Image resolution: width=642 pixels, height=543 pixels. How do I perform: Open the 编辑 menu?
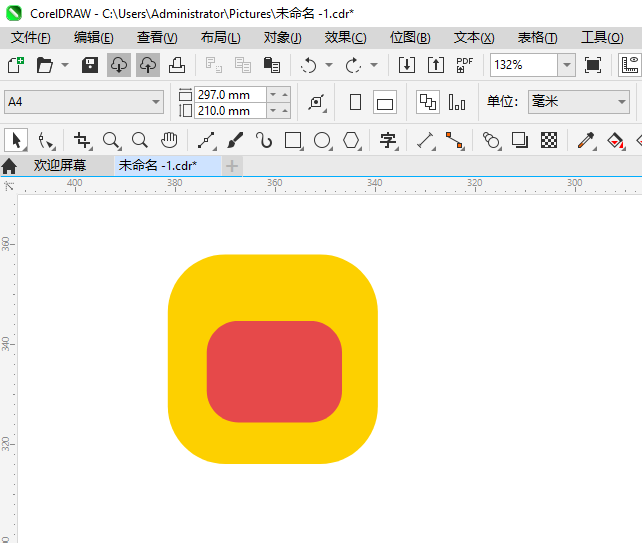(94, 38)
